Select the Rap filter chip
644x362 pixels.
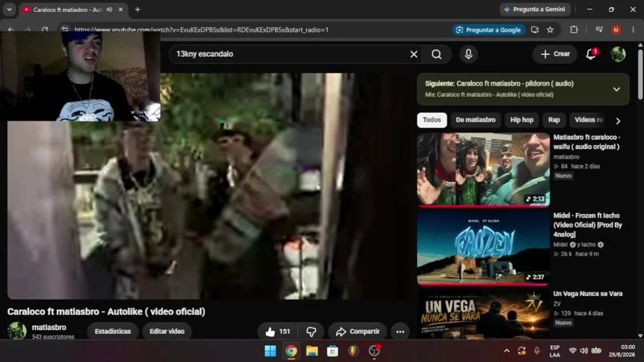tap(554, 120)
